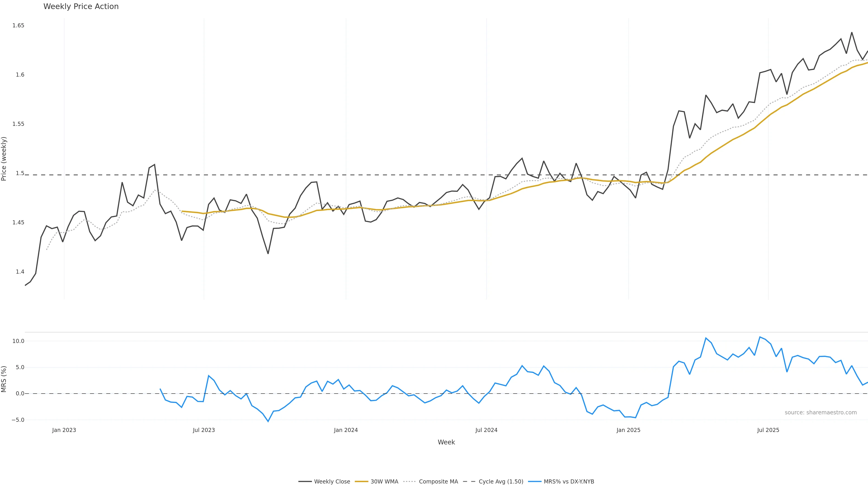Click the Jul 2025 x-axis tick label
The width and height of the screenshot is (868, 488).
coord(768,430)
